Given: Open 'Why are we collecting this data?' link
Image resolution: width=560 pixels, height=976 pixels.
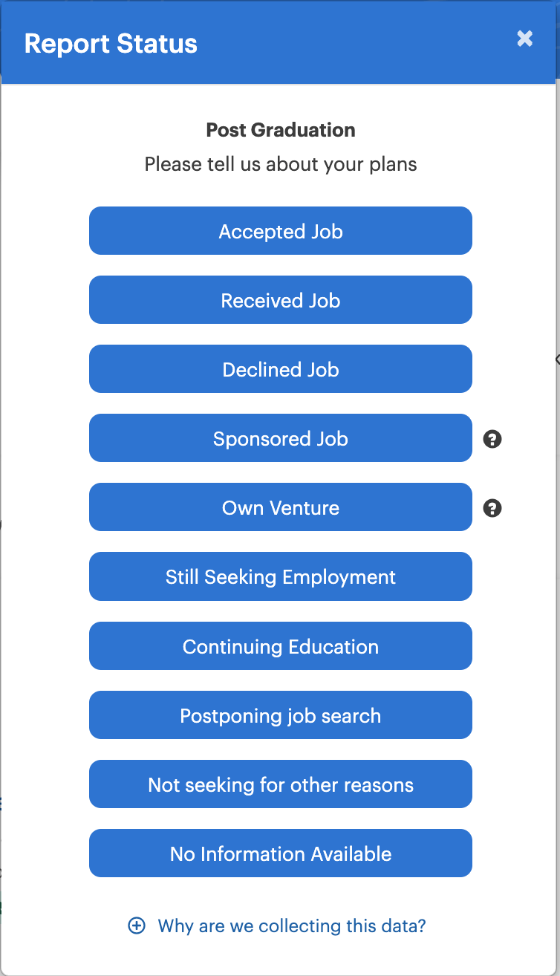Looking at the screenshot, I should (x=292, y=926).
